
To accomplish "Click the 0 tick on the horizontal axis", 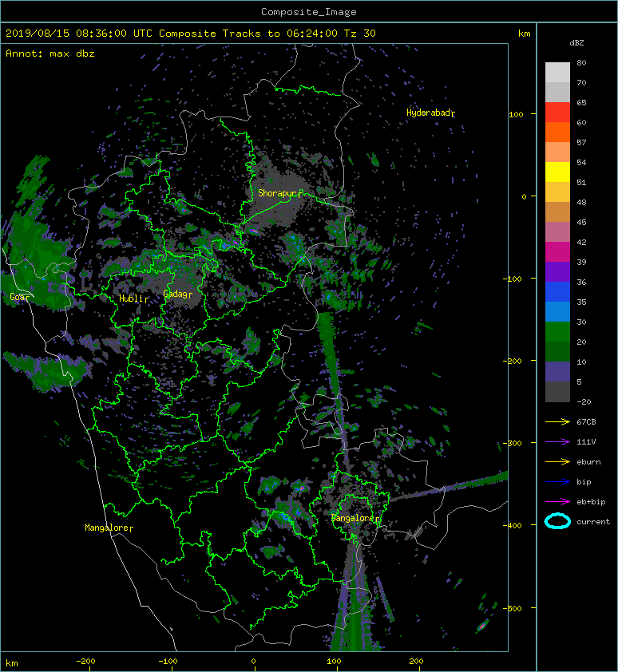I will point(253,662).
